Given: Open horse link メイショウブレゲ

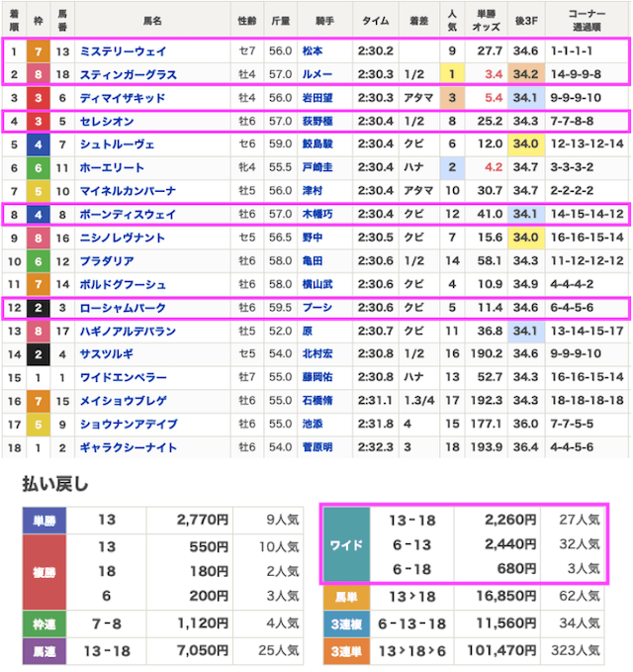Looking at the screenshot, I should click(123, 401).
